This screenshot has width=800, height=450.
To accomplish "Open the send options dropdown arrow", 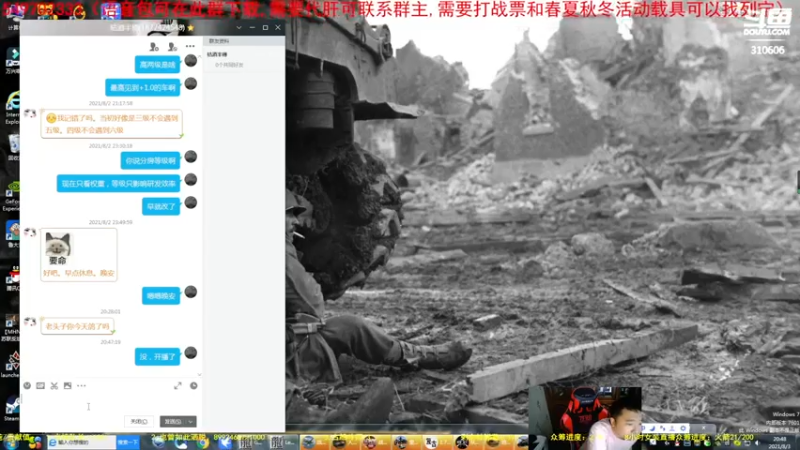I will click(191, 421).
